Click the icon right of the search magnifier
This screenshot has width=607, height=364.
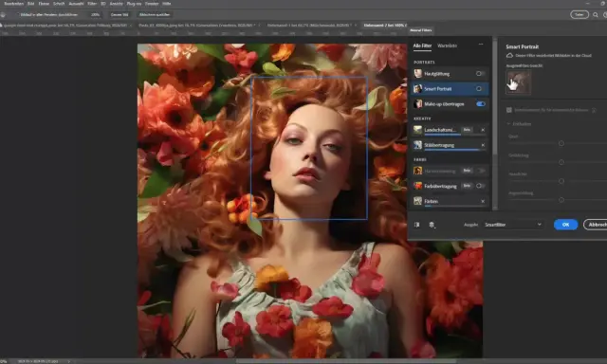(605, 15)
